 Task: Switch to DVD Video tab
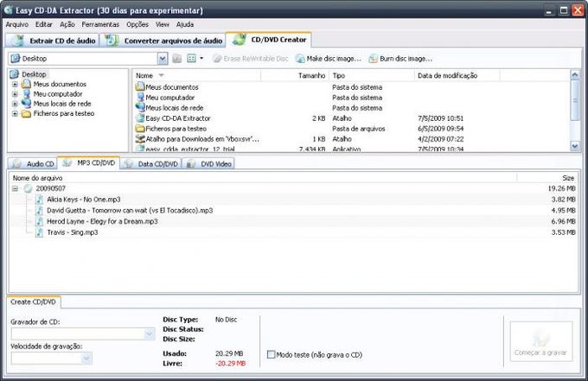[208, 163]
